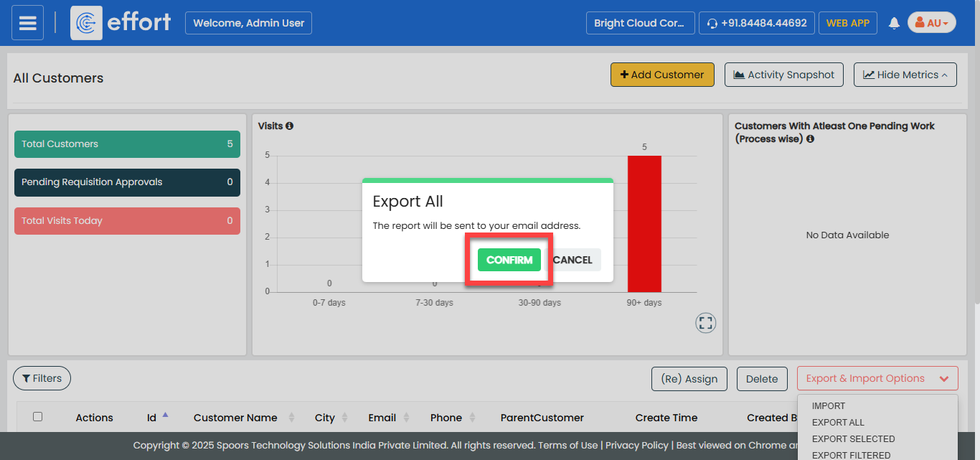Screen dimensions: 980x460
Task: Click info icon beside Process wise heading
Action: [810, 139]
